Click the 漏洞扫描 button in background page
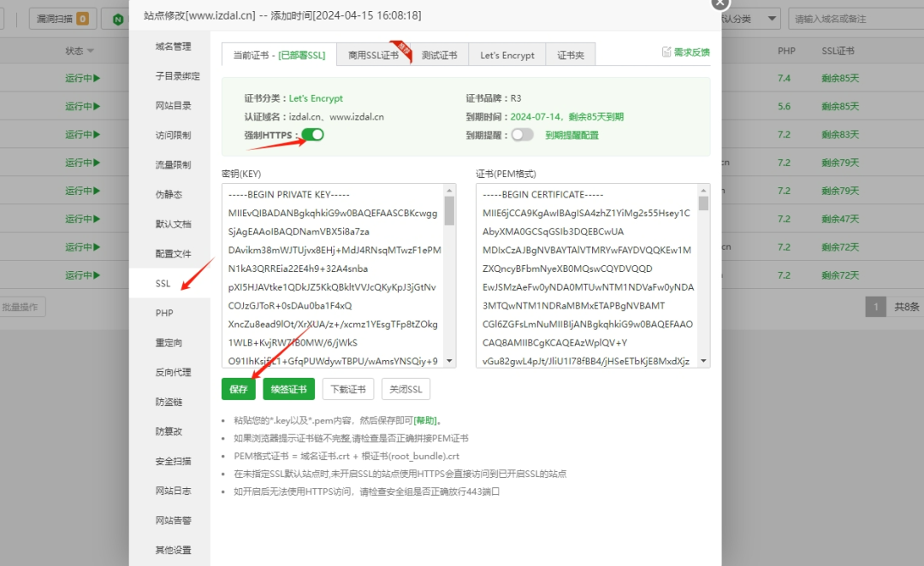Image resolution: width=924 pixels, height=566 pixels. [62, 19]
